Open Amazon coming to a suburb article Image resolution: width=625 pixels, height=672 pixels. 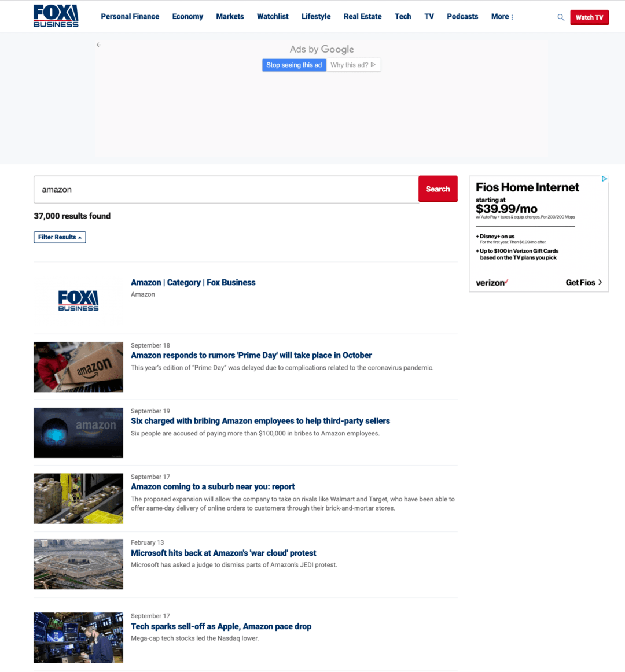click(x=213, y=487)
